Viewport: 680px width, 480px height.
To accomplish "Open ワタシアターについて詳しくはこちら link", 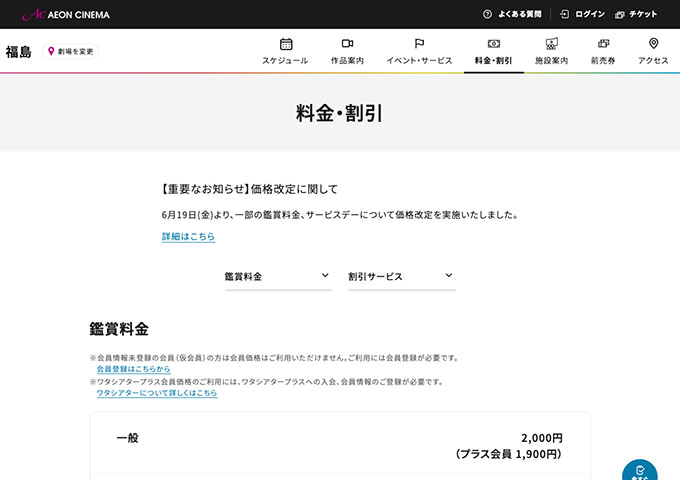I will tap(157, 393).
